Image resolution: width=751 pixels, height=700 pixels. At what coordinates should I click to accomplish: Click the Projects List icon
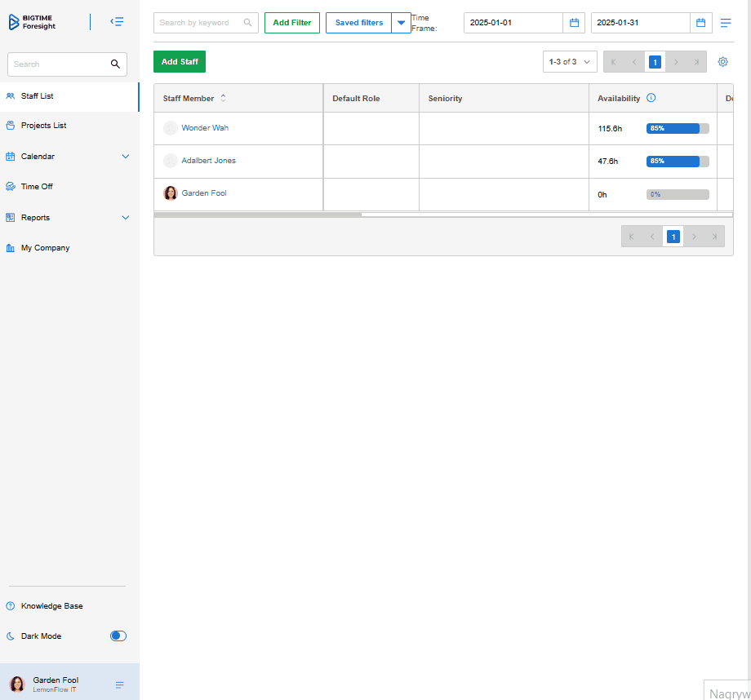10,126
